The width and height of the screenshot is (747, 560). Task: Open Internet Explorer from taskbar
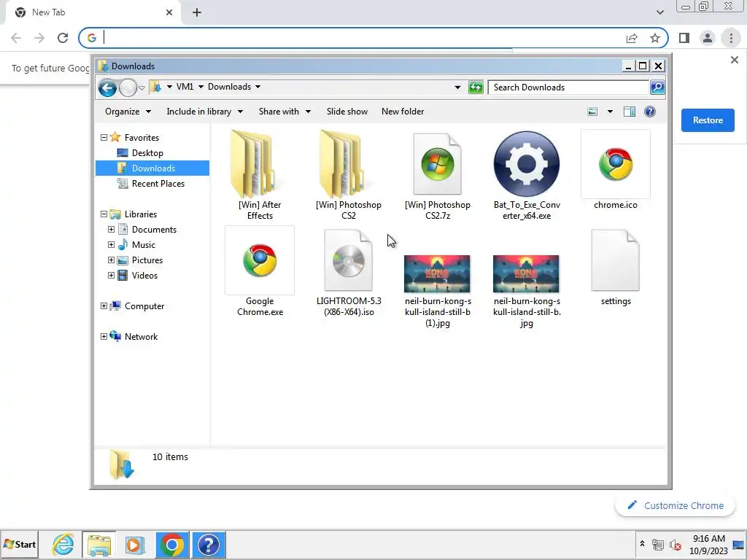click(x=63, y=544)
